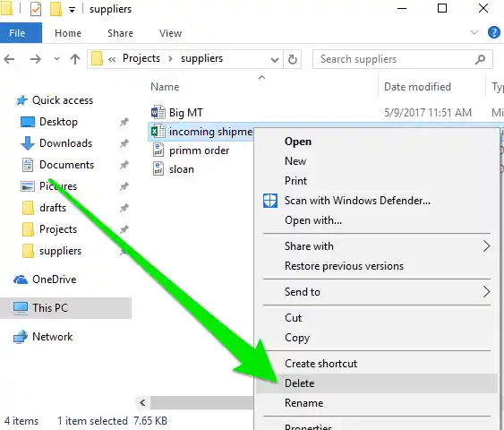Open Downloads in the navigation pane
Image resolution: width=504 pixels, height=430 pixels.
65,143
